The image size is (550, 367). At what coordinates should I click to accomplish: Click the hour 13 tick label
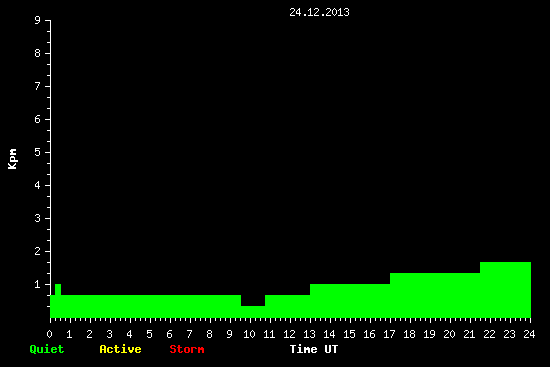(x=309, y=334)
